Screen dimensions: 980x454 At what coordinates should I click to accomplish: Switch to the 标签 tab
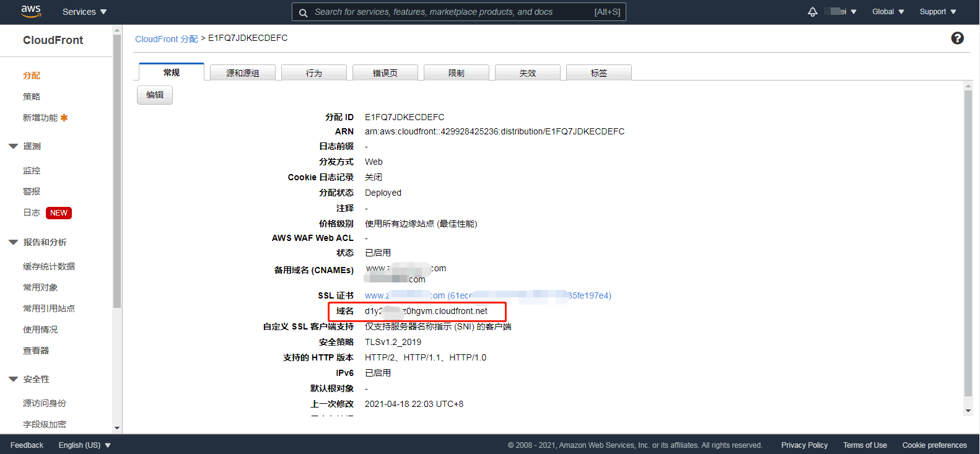pyautogui.click(x=599, y=73)
